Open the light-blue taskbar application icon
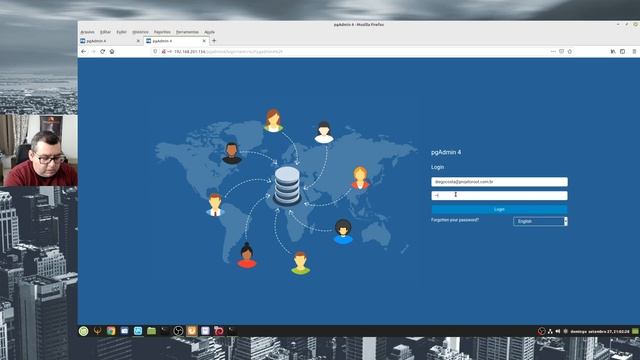The width and height of the screenshot is (640, 360). 138,331
